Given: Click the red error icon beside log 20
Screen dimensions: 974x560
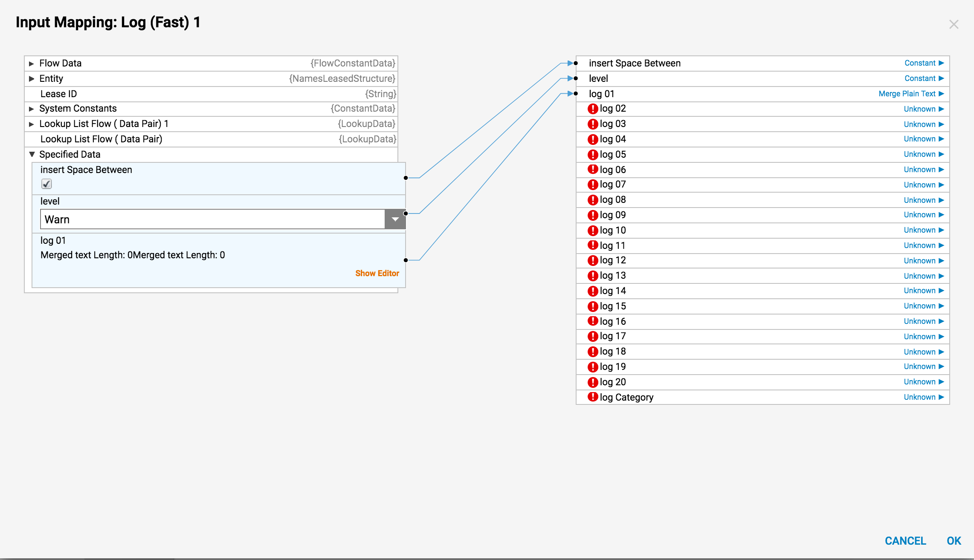Looking at the screenshot, I should [x=593, y=382].
